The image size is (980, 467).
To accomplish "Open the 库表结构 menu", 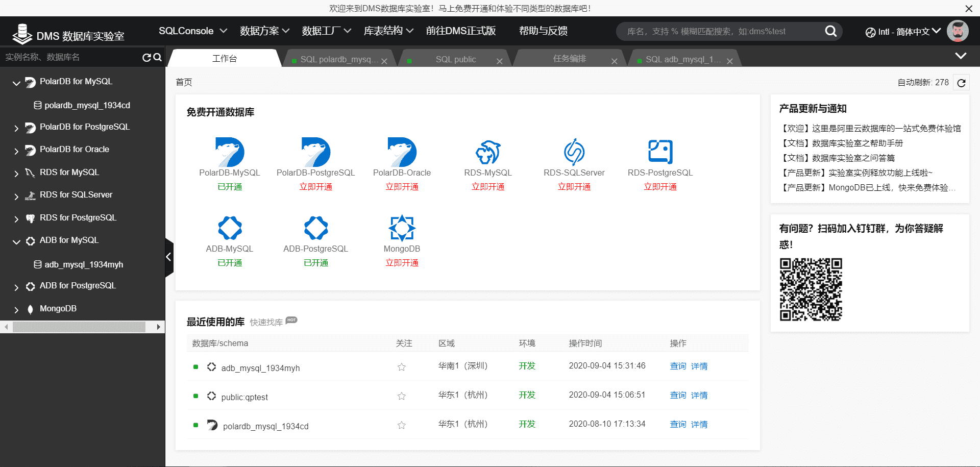I will tap(388, 31).
